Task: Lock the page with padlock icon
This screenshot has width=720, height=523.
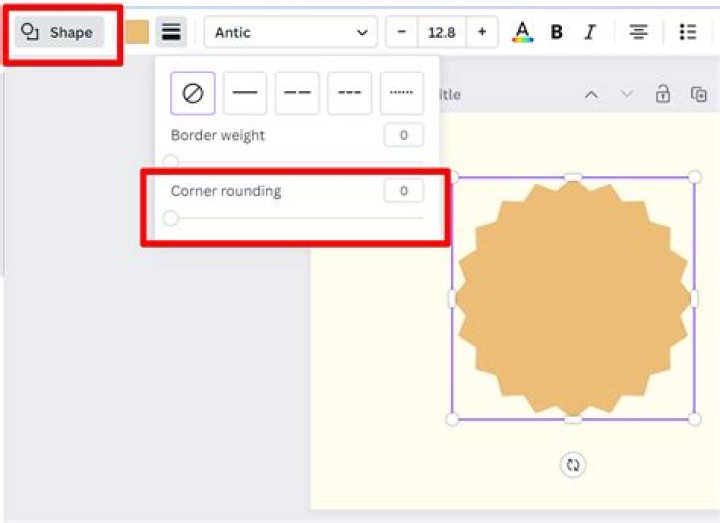Action: click(663, 94)
